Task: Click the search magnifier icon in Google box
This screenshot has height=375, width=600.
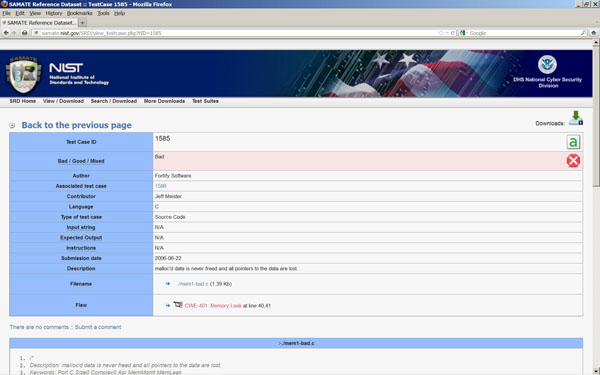Action: pos(583,33)
